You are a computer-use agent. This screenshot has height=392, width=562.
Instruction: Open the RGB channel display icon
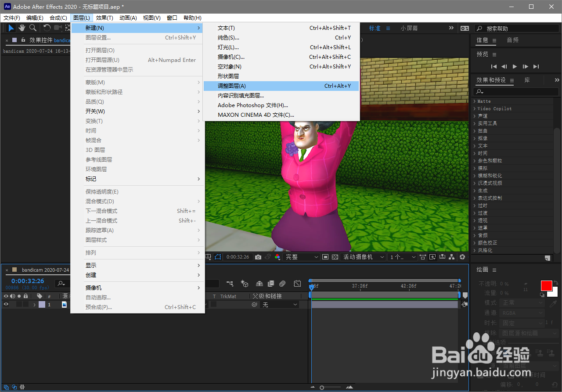coord(277,257)
